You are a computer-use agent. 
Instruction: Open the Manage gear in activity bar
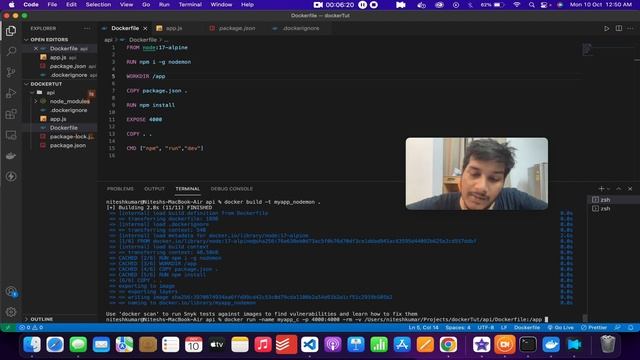click(x=11, y=312)
